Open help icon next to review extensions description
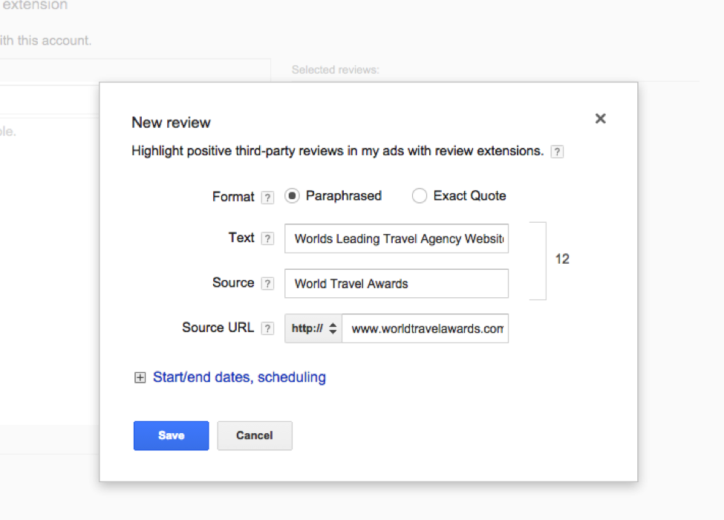This screenshot has height=520, width=724. point(557,152)
